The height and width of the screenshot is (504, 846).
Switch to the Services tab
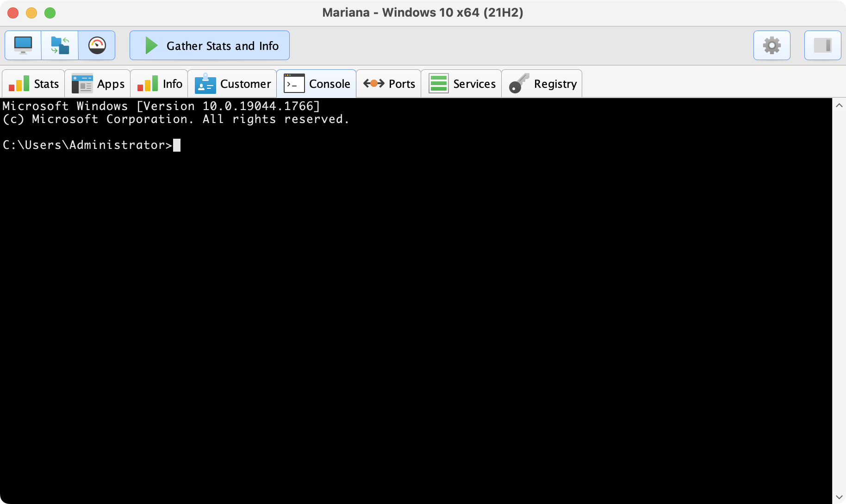(462, 84)
